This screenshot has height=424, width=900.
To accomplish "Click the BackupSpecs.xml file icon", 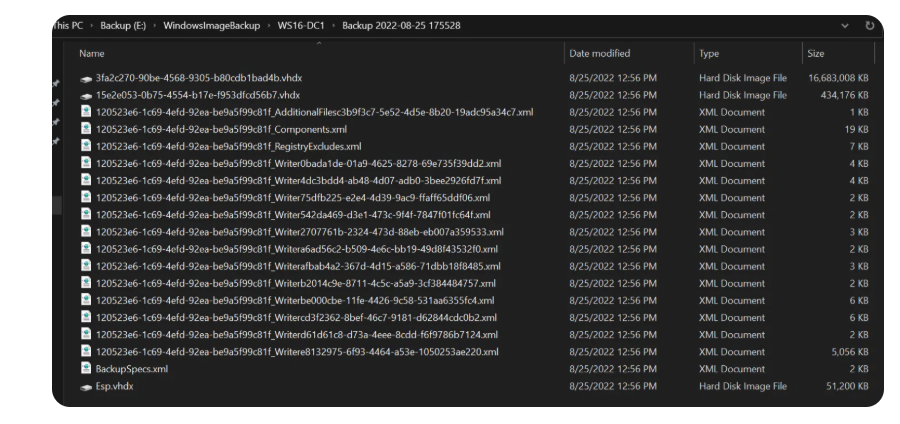I will pyautogui.click(x=86, y=369).
